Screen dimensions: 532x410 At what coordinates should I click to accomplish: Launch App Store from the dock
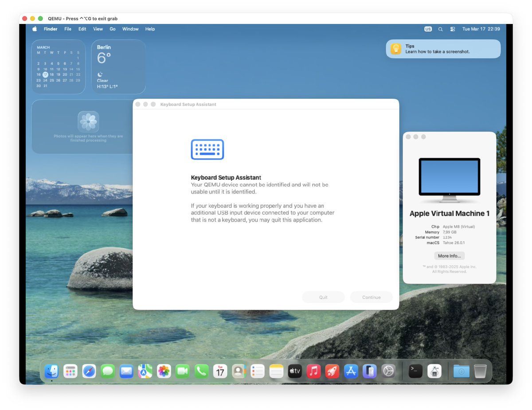(x=351, y=371)
